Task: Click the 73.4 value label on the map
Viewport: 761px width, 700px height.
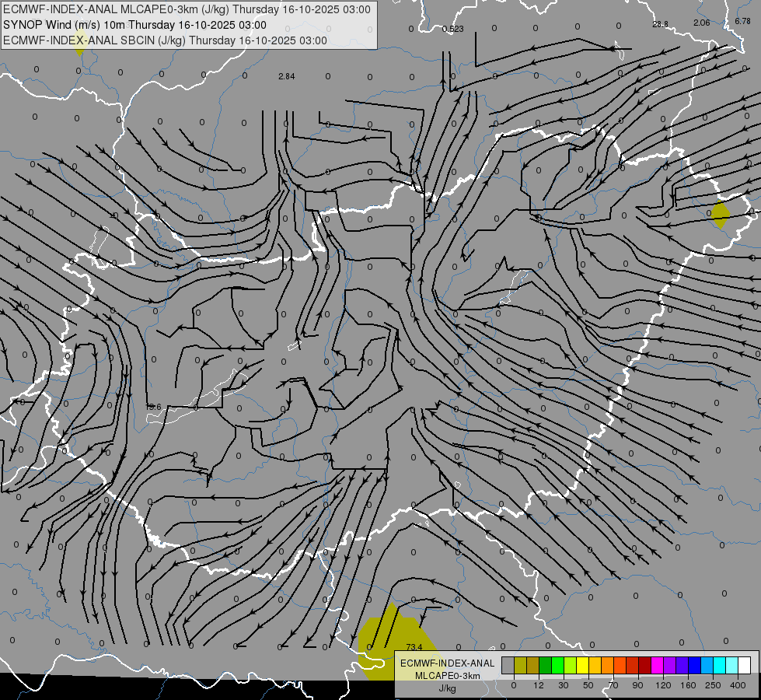Action: point(414,647)
